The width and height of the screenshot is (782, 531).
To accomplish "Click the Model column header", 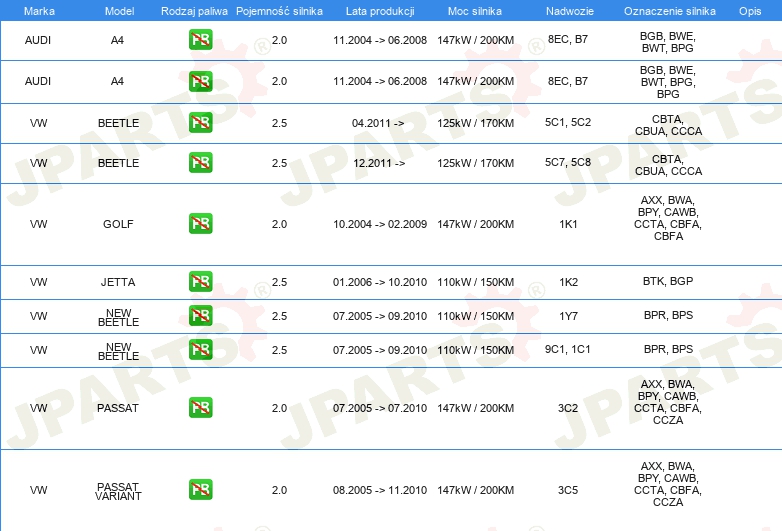I will coord(119,11).
